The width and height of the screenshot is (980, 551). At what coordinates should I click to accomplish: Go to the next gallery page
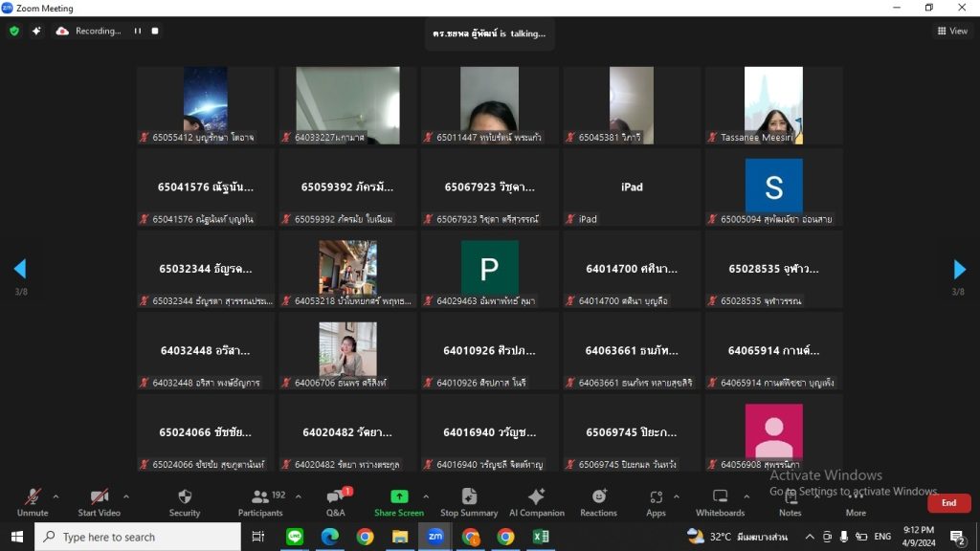click(x=959, y=269)
